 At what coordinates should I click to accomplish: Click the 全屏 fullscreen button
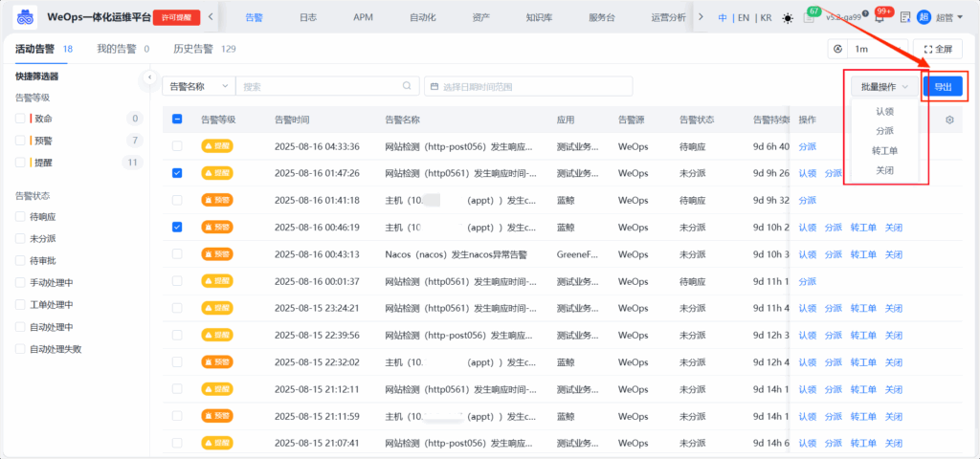(937, 49)
